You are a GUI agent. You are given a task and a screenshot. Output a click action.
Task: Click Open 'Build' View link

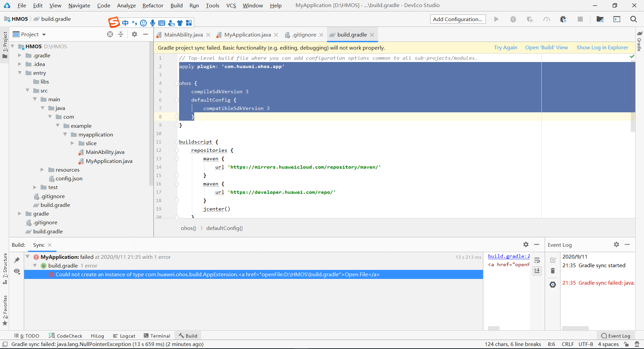click(546, 48)
